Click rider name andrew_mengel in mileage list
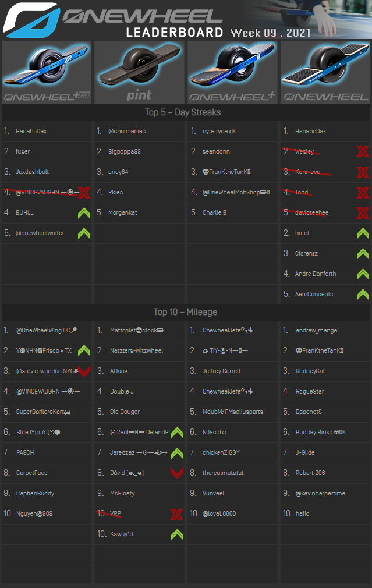372x588 pixels. tap(317, 331)
